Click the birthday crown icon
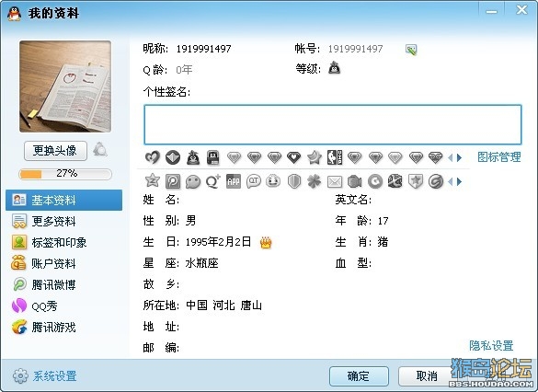538x392 pixels. click(x=266, y=242)
